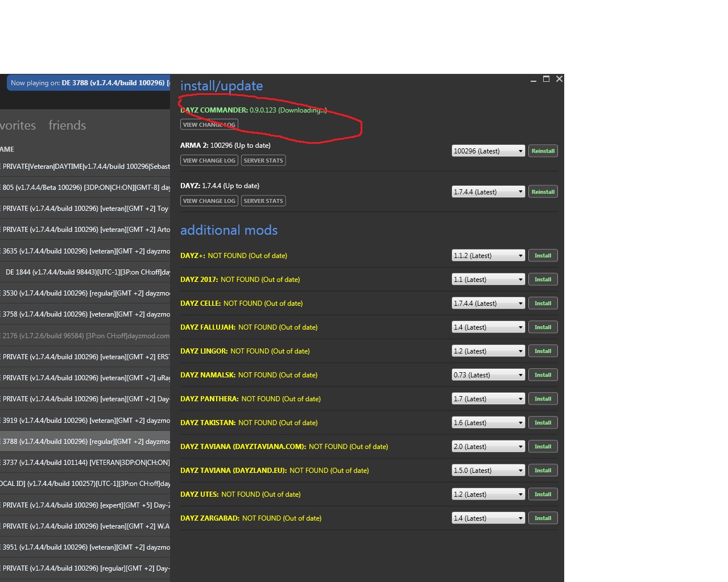Open DAYZ+ version dropdown
The width and height of the screenshot is (728, 582).
[x=489, y=255]
